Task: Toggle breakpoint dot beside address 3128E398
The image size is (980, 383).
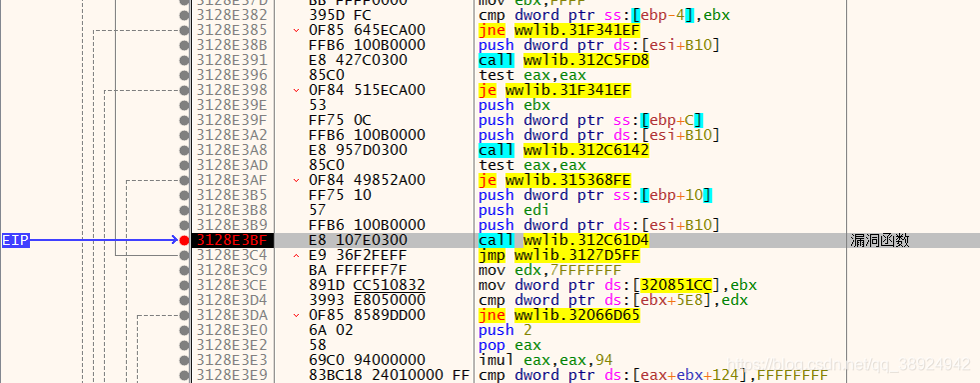Action: pyautogui.click(x=184, y=90)
